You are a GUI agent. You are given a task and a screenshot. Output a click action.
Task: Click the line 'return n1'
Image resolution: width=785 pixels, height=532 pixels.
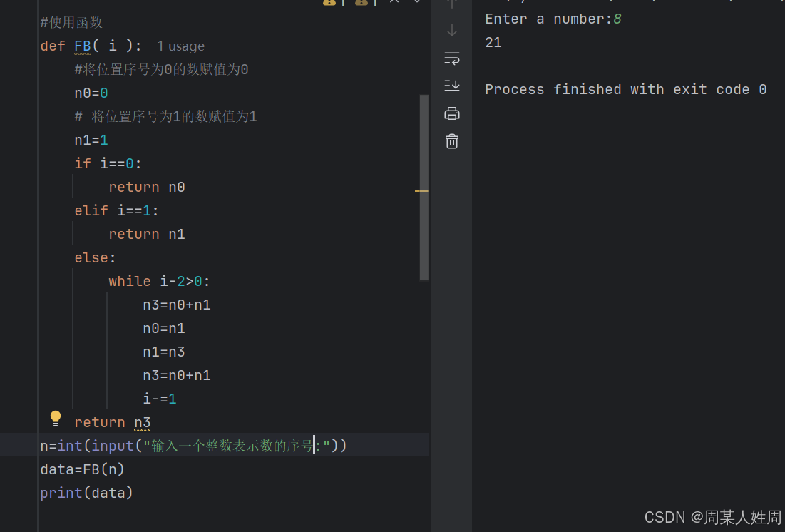click(x=147, y=235)
